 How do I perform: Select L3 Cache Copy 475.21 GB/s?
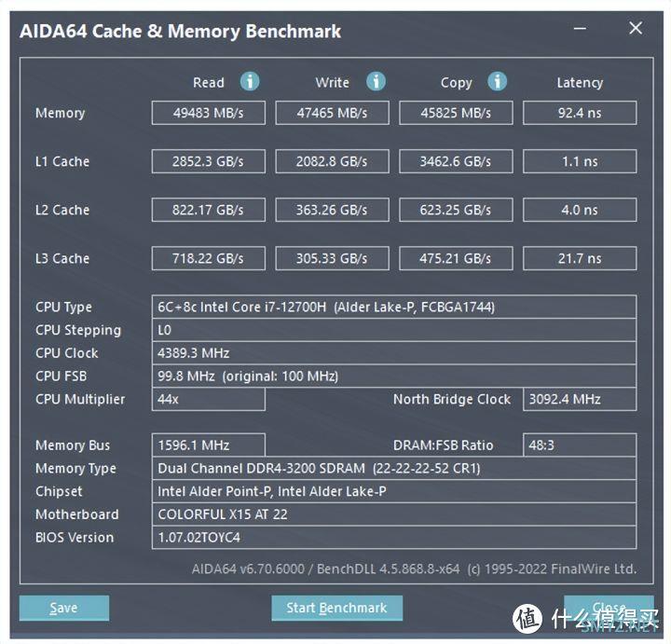click(456, 258)
